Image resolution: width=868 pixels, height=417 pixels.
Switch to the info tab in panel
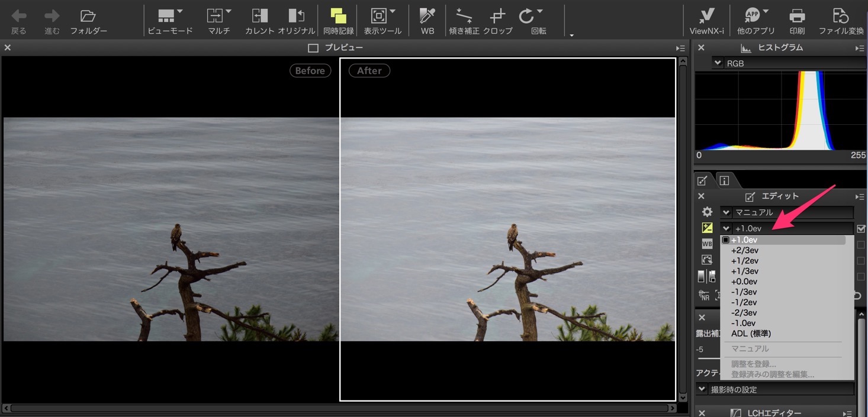724,180
